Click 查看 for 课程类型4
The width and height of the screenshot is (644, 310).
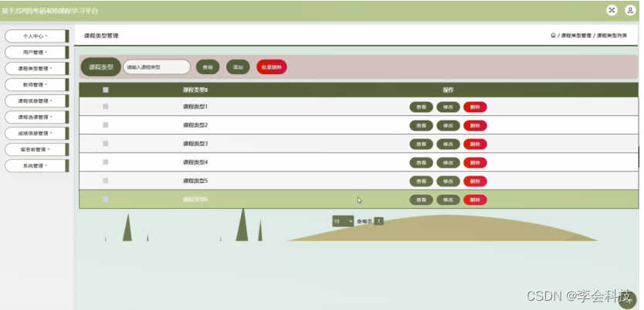(422, 162)
